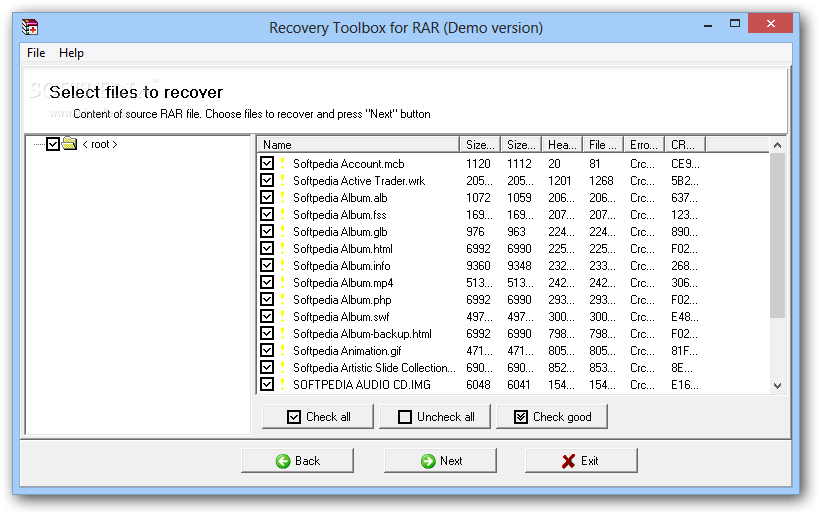Click the Check good button
Viewport: 820px width, 515px height.
pos(552,417)
